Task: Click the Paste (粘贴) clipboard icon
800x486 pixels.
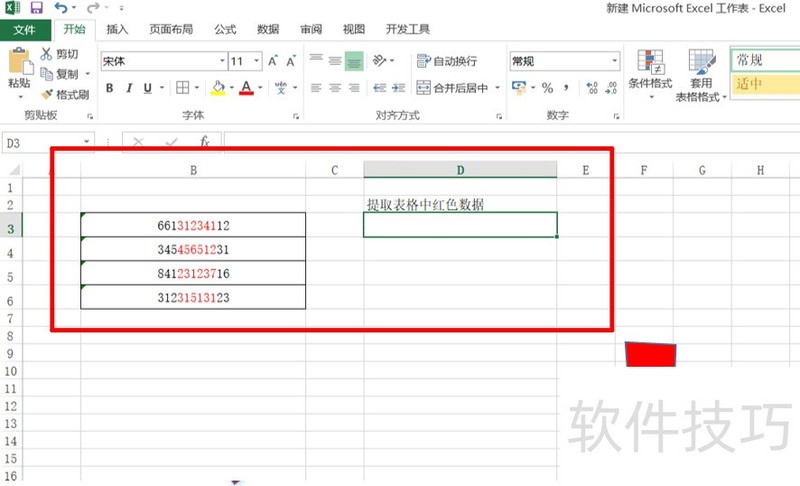Action: pos(20,62)
